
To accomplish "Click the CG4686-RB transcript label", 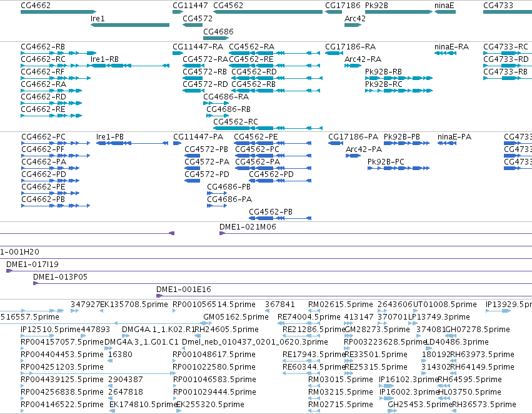I will click(x=228, y=109).
